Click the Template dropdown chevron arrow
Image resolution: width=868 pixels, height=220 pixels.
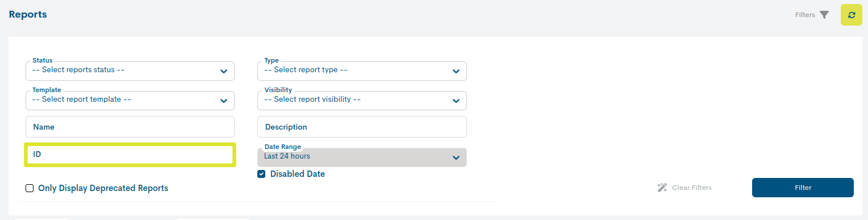tap(224, 101)
